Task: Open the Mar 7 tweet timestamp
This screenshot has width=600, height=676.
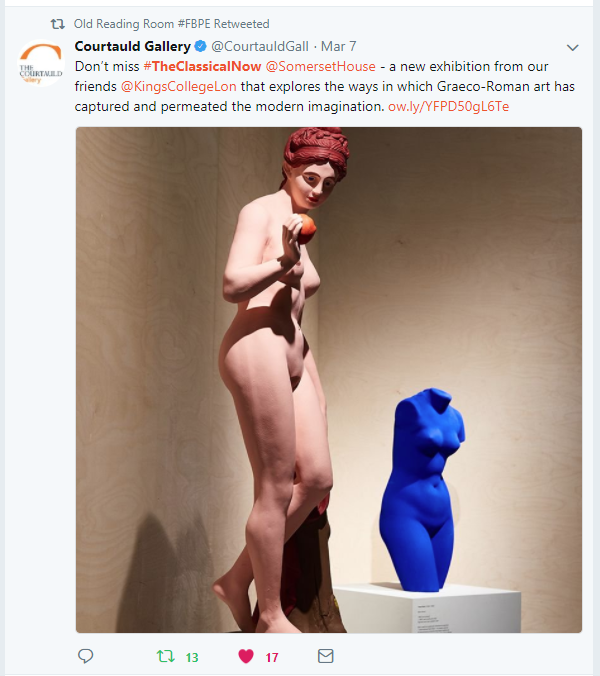Action: 338,46
